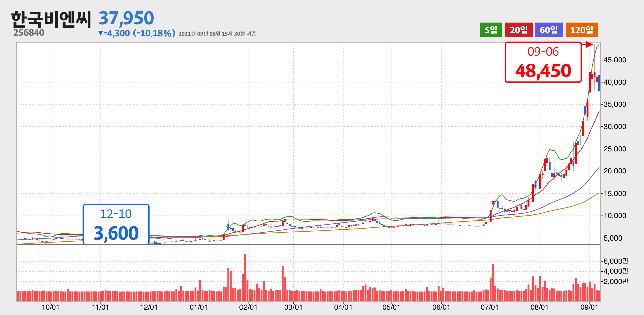Viewport: 644px width, 315px height.
Task: Click the 07/01 date axis label
Action: [x=489, y=307]
